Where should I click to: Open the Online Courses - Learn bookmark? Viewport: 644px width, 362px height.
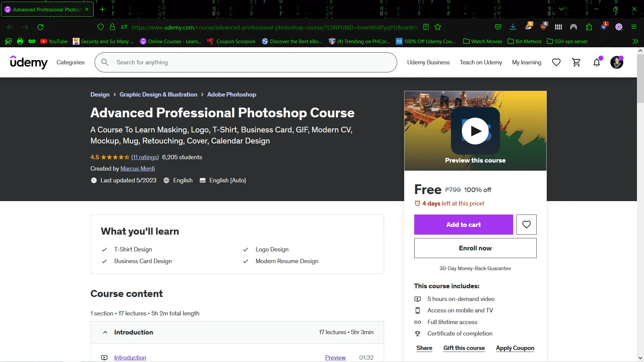(x=171, y=41)
